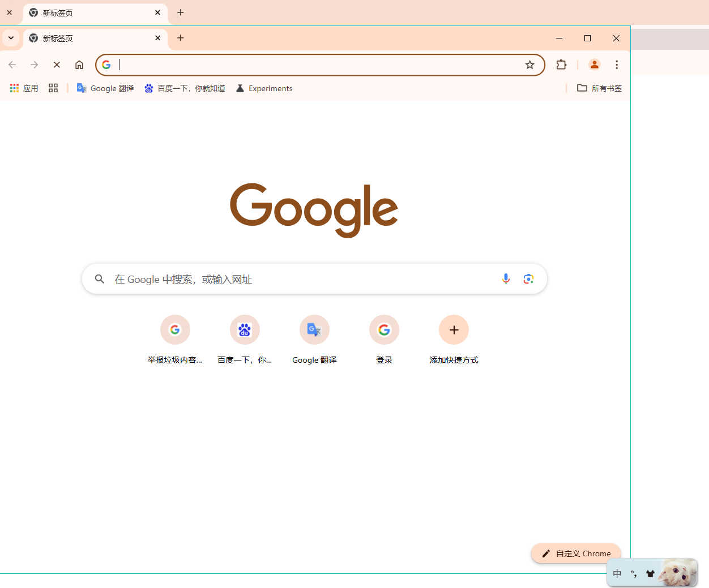
Task: Maximize the front Chrome window
Action: tap(587, 38)
